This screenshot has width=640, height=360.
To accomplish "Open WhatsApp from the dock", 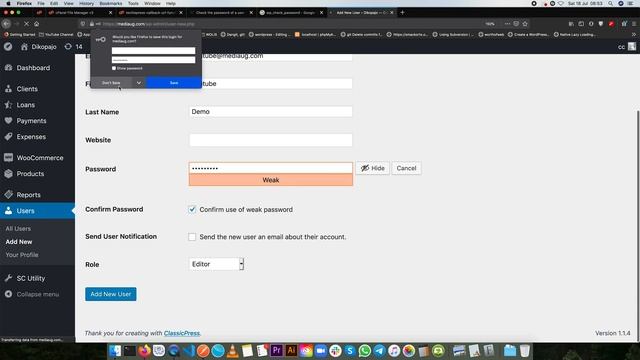I will click(x=364, y=351).
